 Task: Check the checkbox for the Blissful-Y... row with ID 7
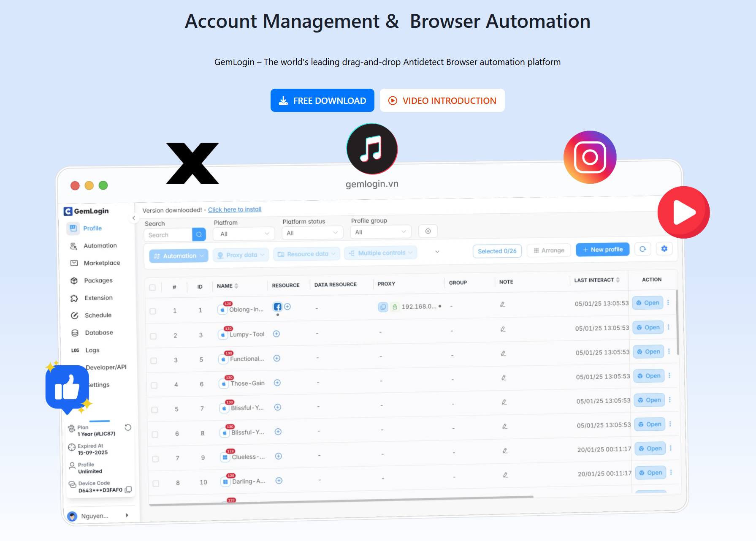pyautogui.click(x=154, y=410)
